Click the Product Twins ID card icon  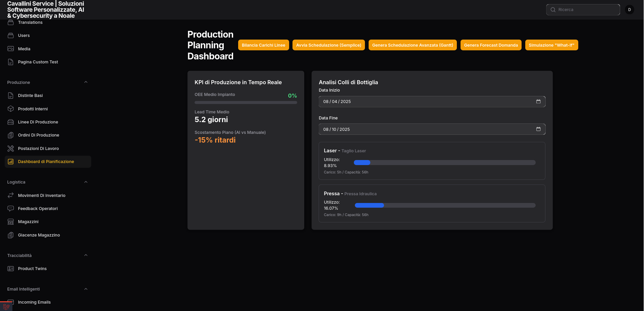[x=11, y=269]
